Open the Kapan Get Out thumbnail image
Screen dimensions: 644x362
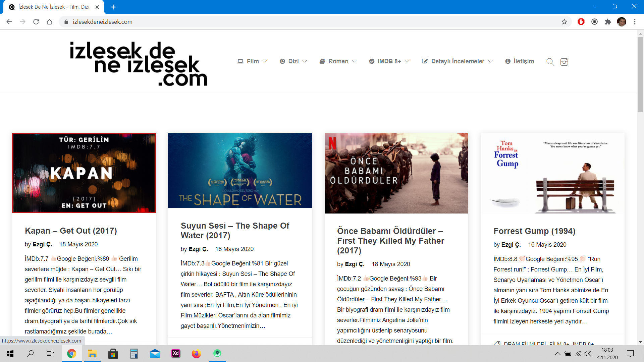pyautogui.click(x=84, y=173)
